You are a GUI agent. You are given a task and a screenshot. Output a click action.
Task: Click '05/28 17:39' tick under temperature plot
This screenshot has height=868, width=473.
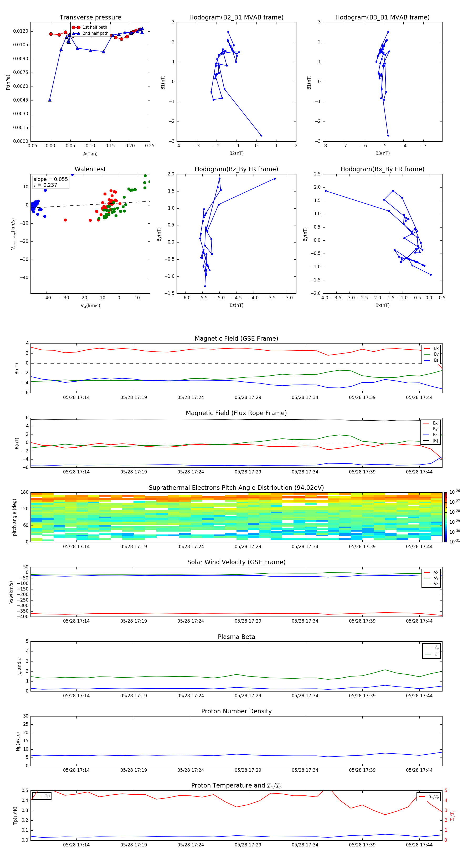click(x=362, y=845)
